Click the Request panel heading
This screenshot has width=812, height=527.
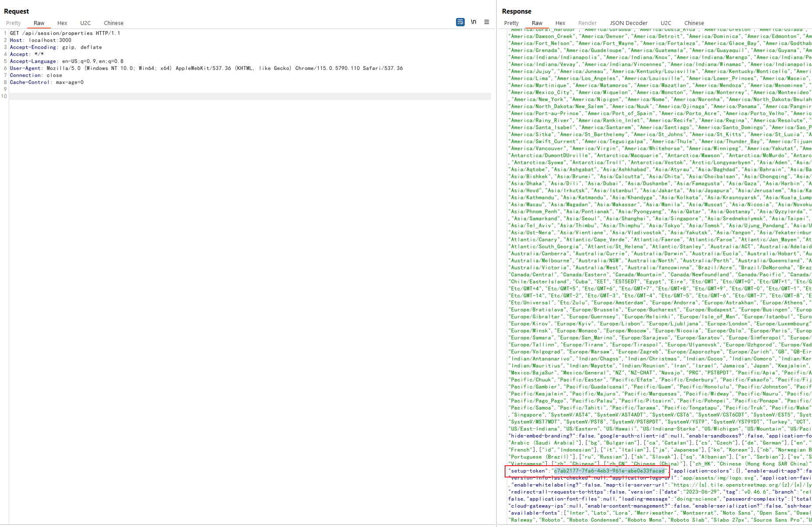point(16,11)
